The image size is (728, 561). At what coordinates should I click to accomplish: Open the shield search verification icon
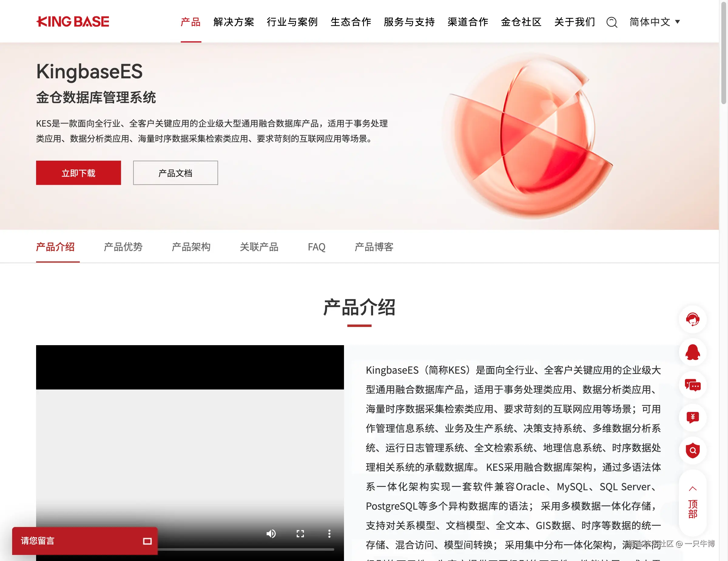(x=693, y=450)
